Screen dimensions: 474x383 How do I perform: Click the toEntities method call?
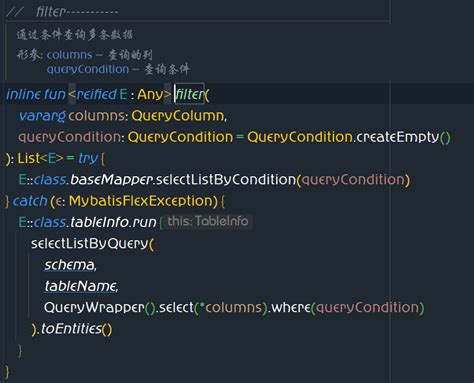click(71, 329)
